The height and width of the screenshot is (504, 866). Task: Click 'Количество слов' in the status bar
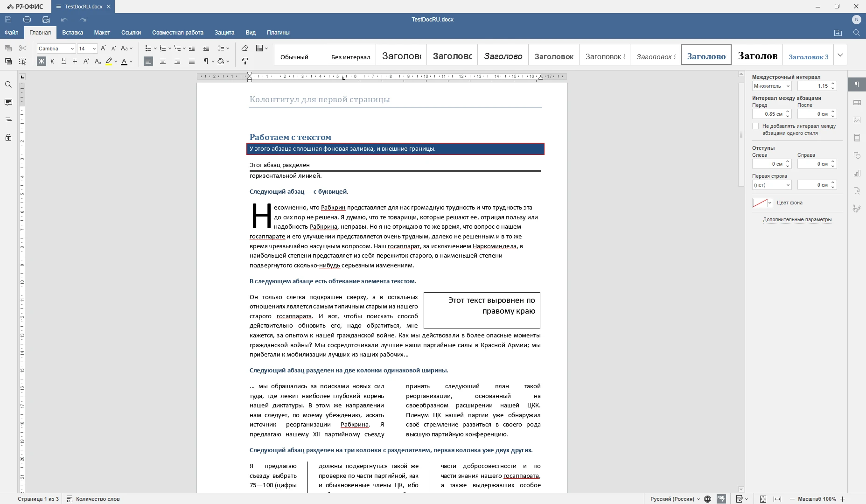point(93,499)
